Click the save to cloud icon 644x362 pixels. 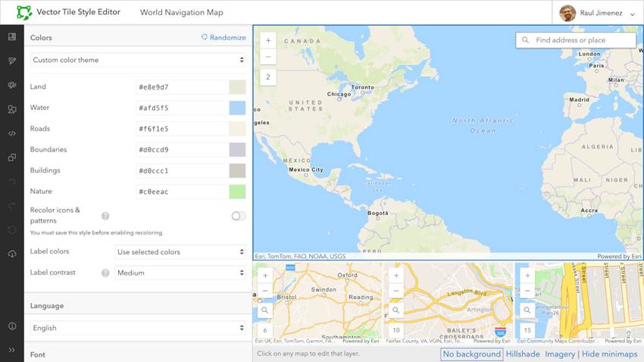coord(12,254)
